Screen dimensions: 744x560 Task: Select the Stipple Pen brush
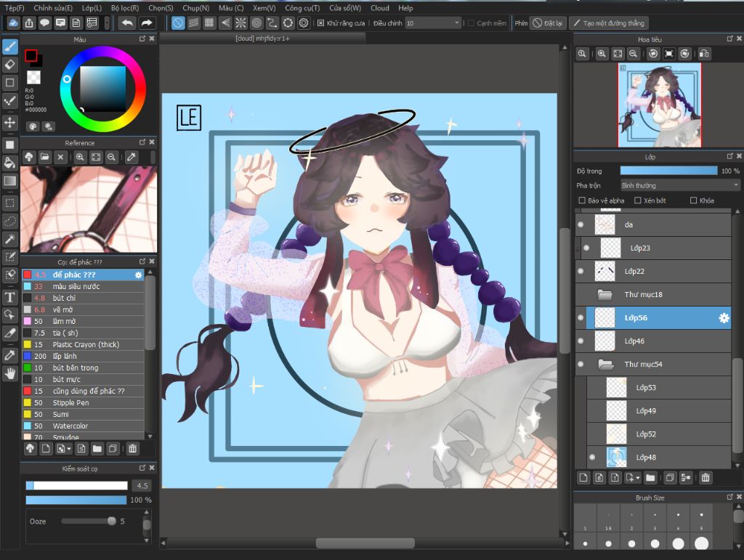coord(83,402)
